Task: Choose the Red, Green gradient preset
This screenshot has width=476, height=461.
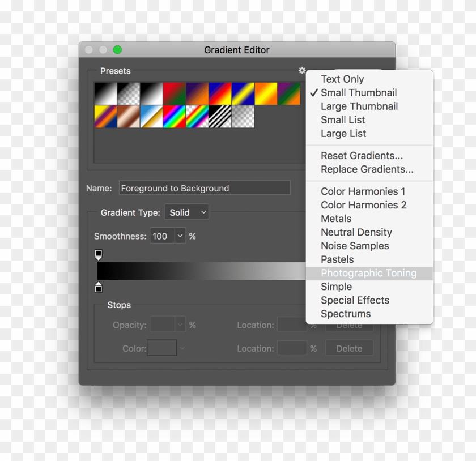Action: tap(175, 93)
